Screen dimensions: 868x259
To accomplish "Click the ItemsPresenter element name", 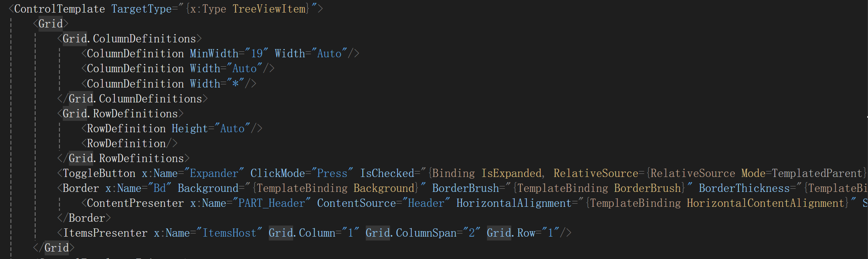I will [x=105, y=233].
